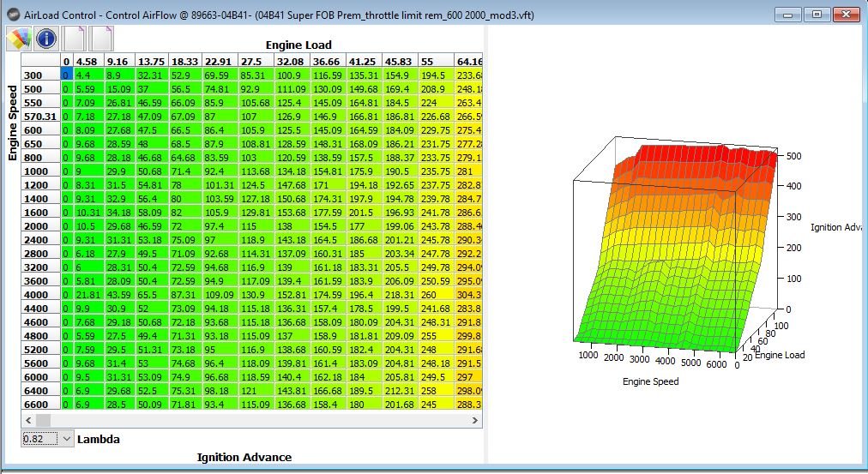Screen dimensions: 868x474
Task: Select the 55 engine load column header
Action: [437, 61]
